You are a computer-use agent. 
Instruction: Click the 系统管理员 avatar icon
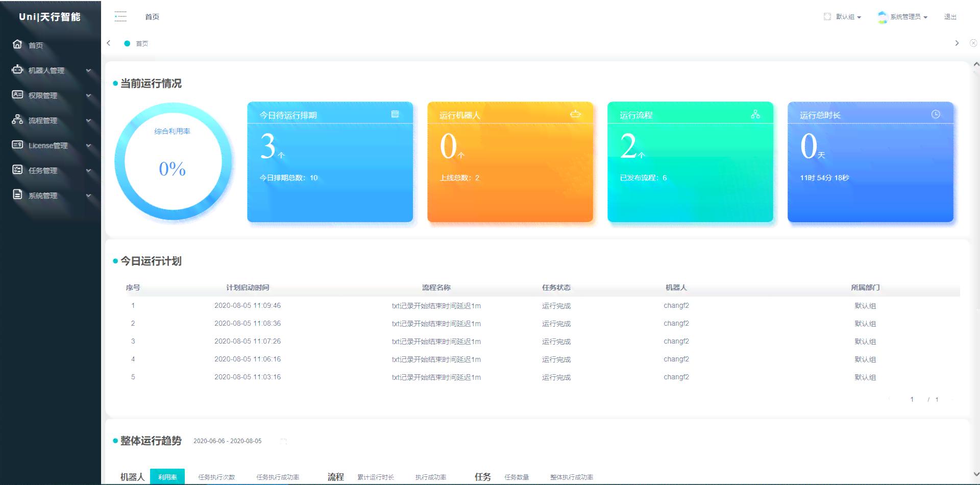tap(883, 17)
